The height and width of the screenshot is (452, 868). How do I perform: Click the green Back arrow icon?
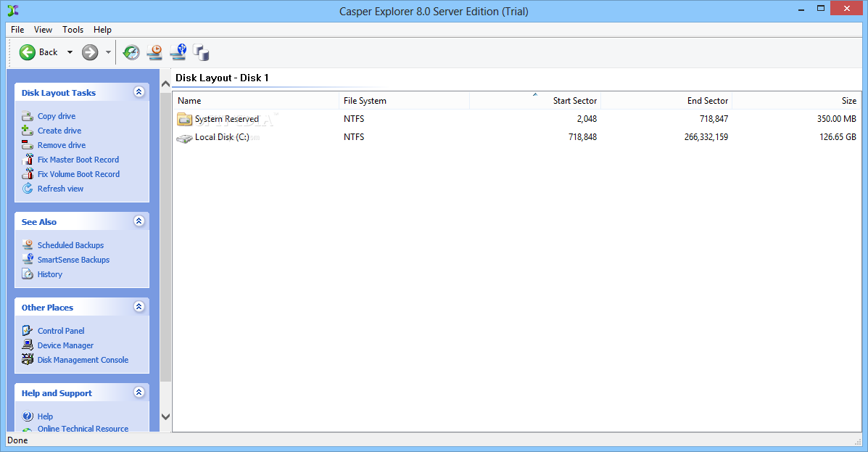click(x=27, y=52)
